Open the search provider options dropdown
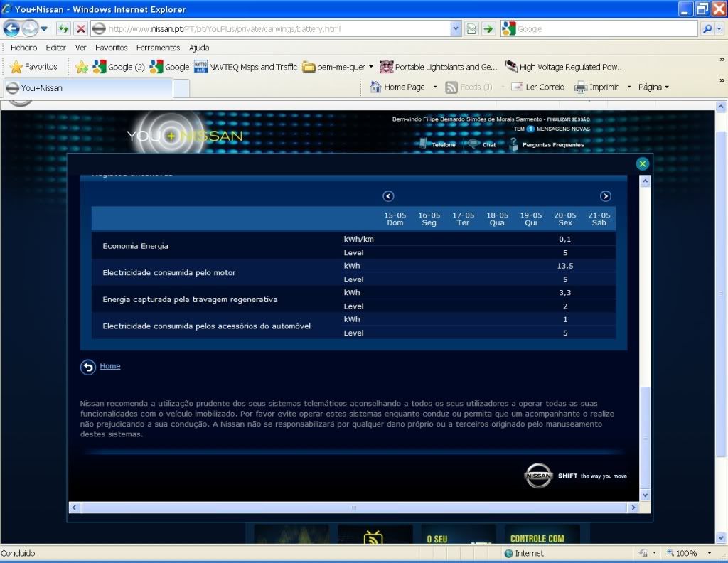The image size is (728, 563). coord(719,28)
